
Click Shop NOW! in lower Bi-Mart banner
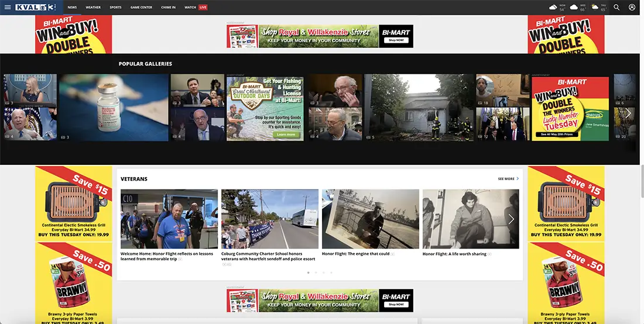pyautogui.click(x=396, y=304)
